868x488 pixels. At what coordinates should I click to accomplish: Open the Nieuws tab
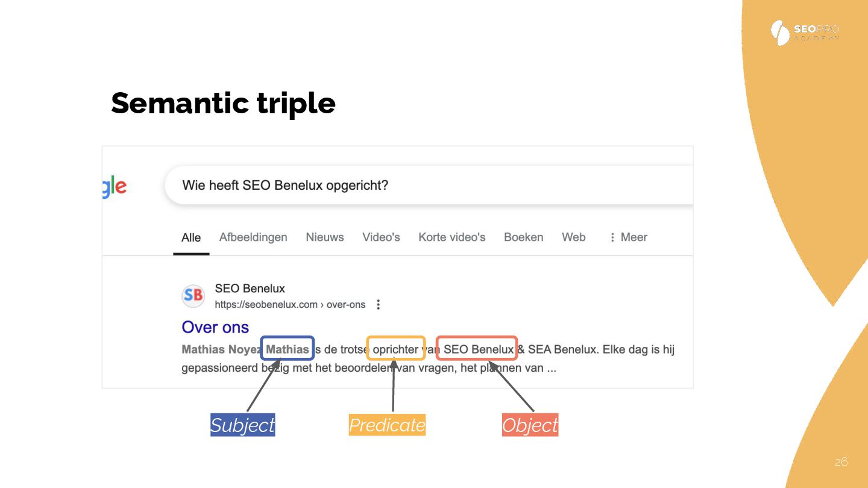click(325, 237)
